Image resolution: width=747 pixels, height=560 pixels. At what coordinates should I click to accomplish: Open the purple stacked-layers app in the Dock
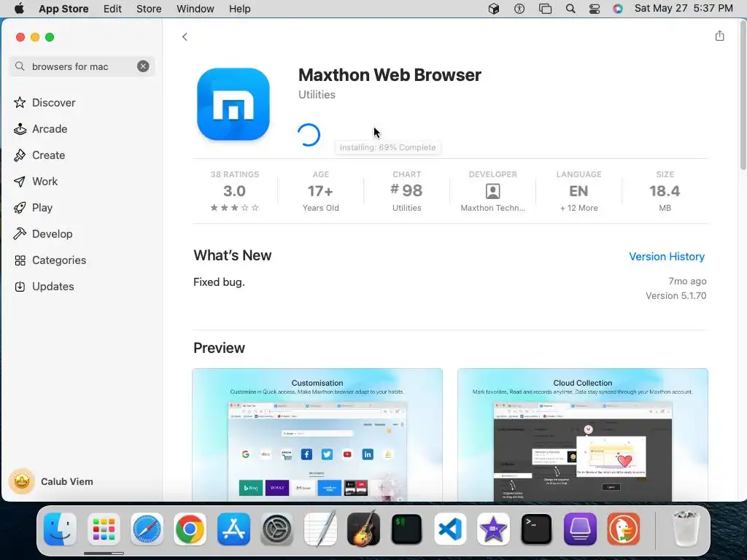[x=580, y=529]
